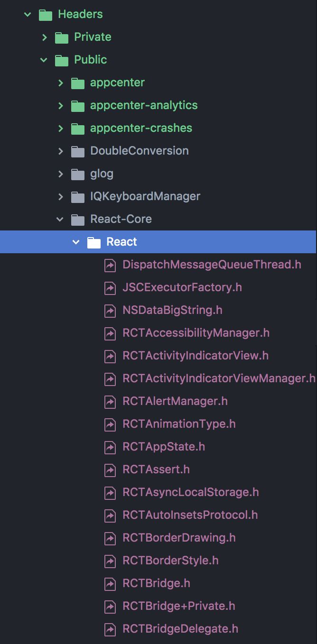This screenshot has width=317, height=644.
Task: Expand the appcenter-analytics folder chevron
Action: (x=61, y=105)
